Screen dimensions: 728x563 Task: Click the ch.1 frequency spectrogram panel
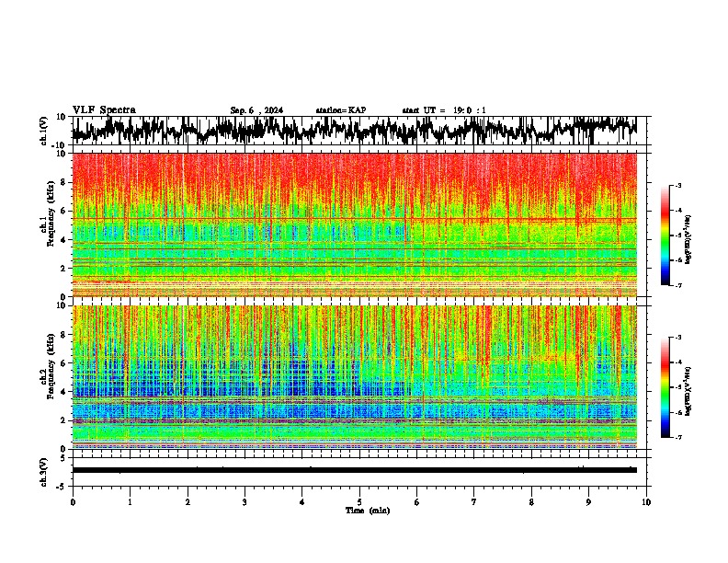coord(355,224)
